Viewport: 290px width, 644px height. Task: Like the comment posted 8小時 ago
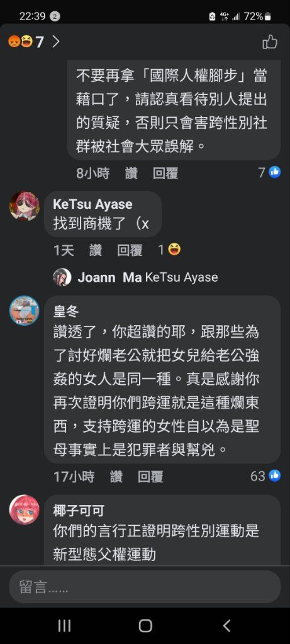point(131,174)
